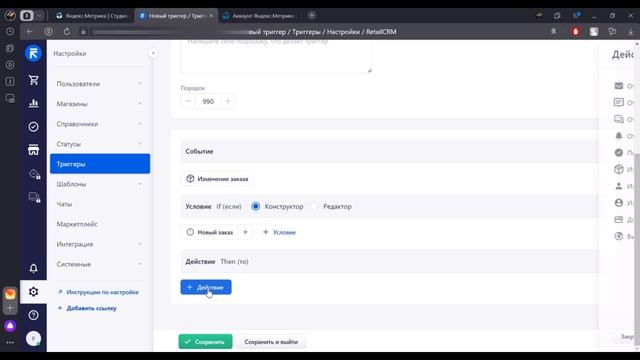Click the browser address bar
The width and height of the screenshot is (640, 360).
[x=310, y=31]
